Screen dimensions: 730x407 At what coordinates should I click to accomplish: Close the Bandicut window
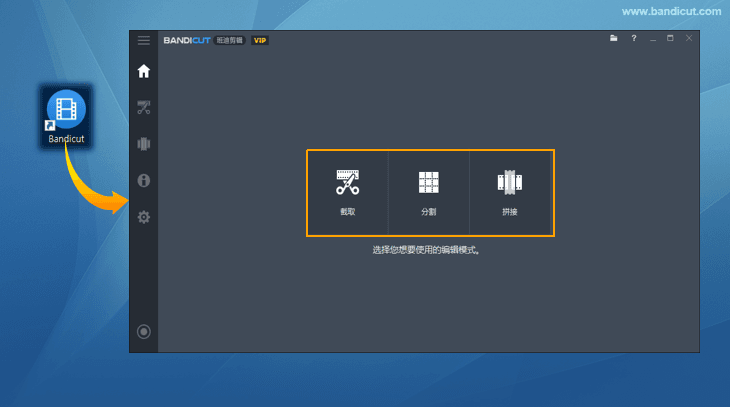coord(689,38)
